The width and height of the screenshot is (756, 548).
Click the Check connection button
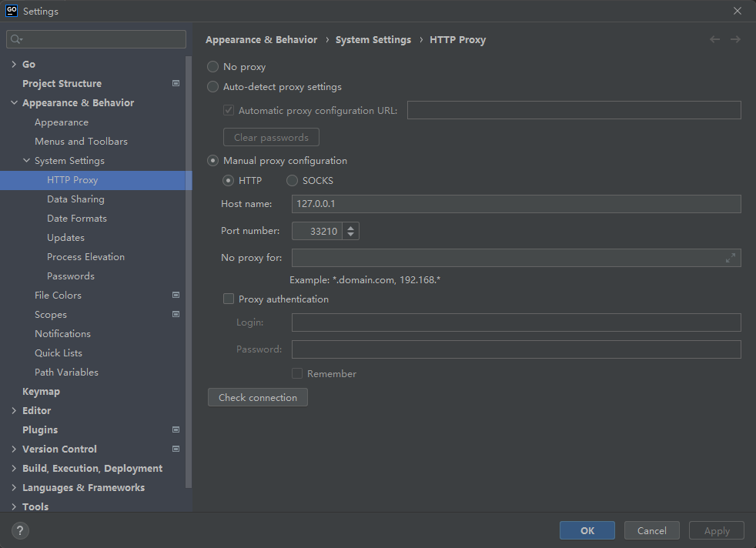[257, 397]
